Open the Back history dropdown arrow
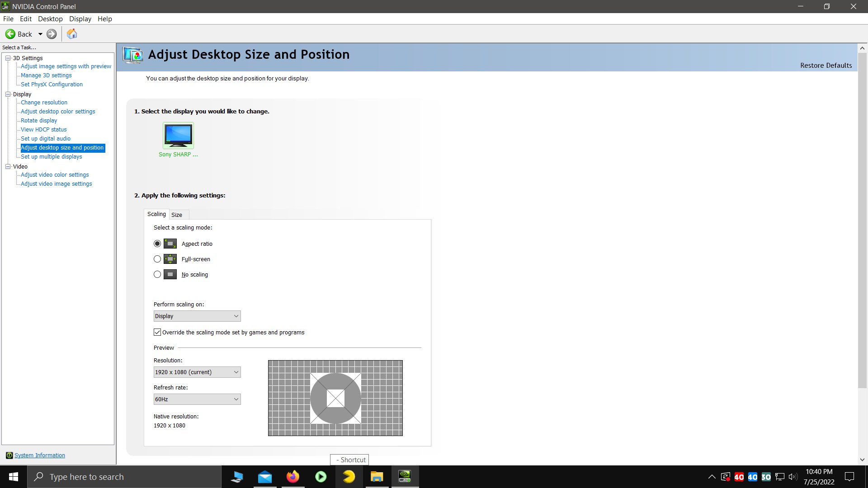The height and width of the screenshot is (488, 868). [40, 34]
